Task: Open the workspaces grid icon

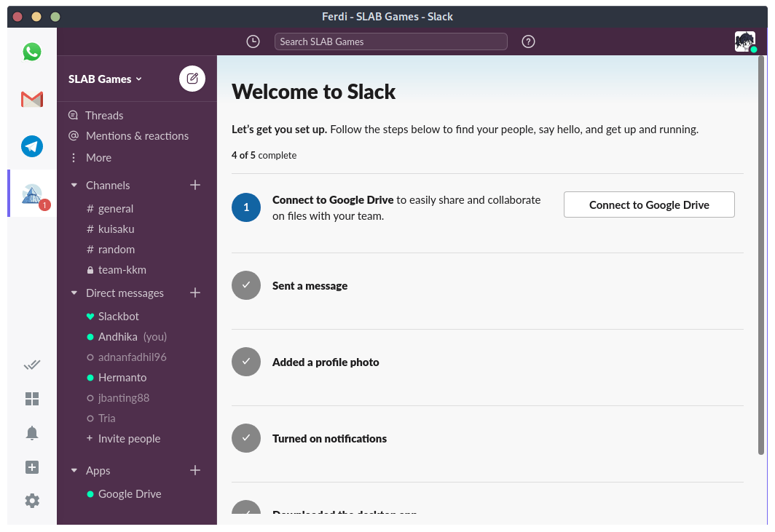Action: 32,399
